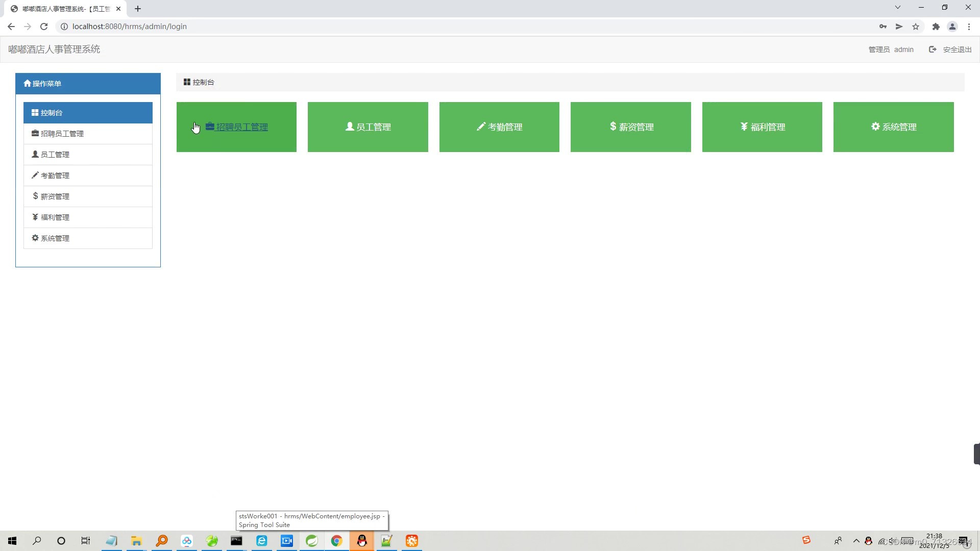Open the 薪资管理 dollar-sign tile
Viewport: 980px width, 551px height.
click(x=630, y=127)
